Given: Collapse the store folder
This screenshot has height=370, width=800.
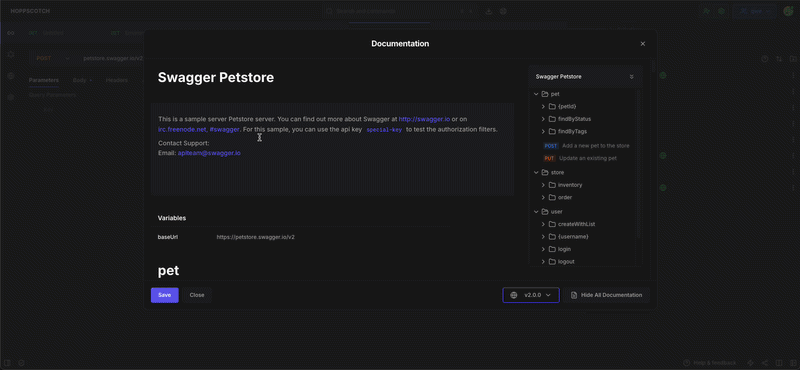Looking at the screenshot, I should [x=536, y=172].
